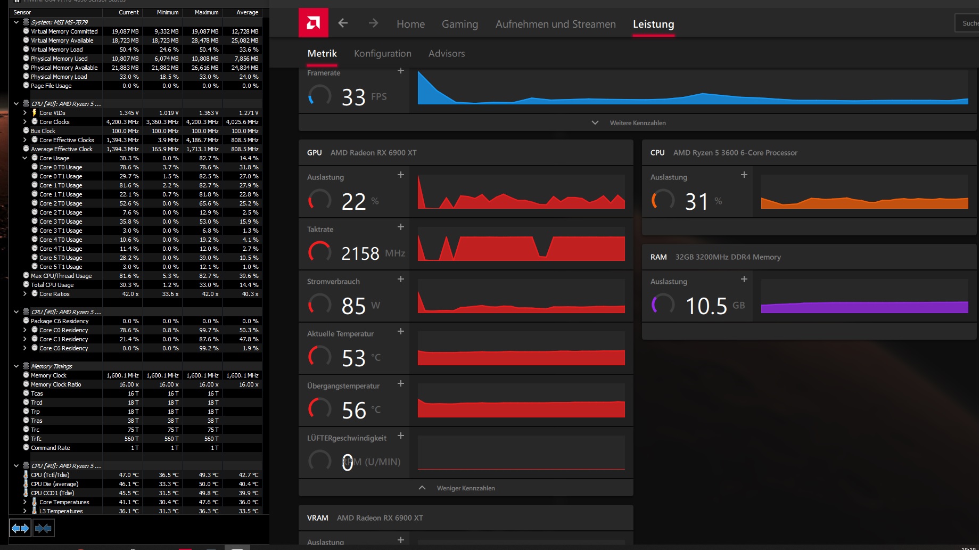This screenshot has height=550, width=980.
Task: Select the Memory Clock Ratio row
Action: tap(136, 384)
